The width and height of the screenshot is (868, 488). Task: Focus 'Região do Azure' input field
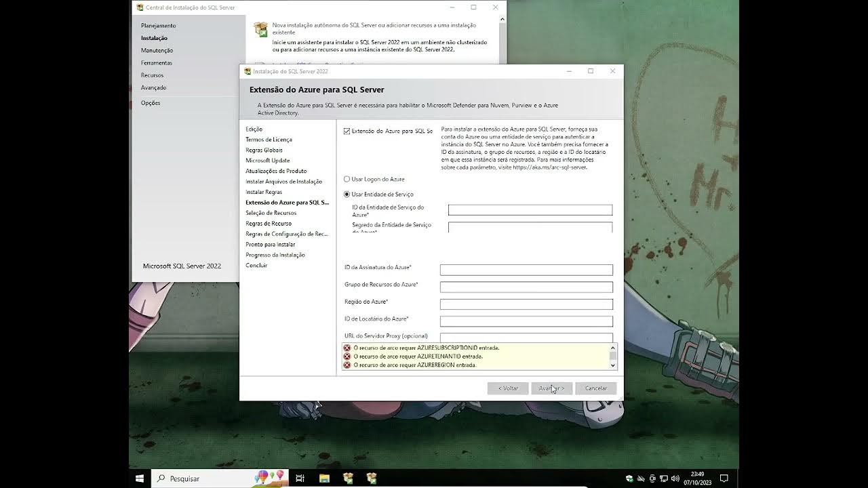(x=526, y=304)
